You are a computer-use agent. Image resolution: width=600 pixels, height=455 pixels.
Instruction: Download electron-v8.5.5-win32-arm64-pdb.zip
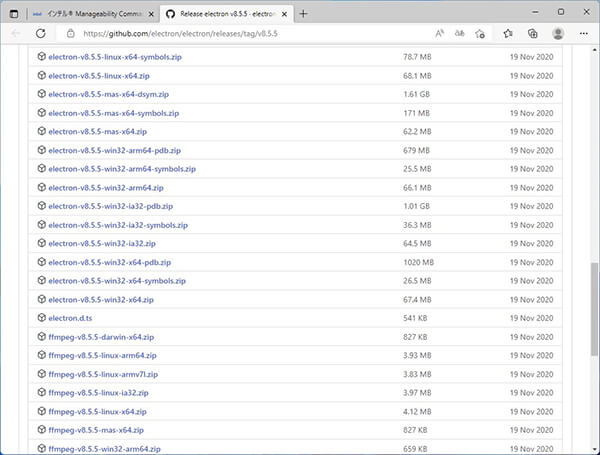114,150
